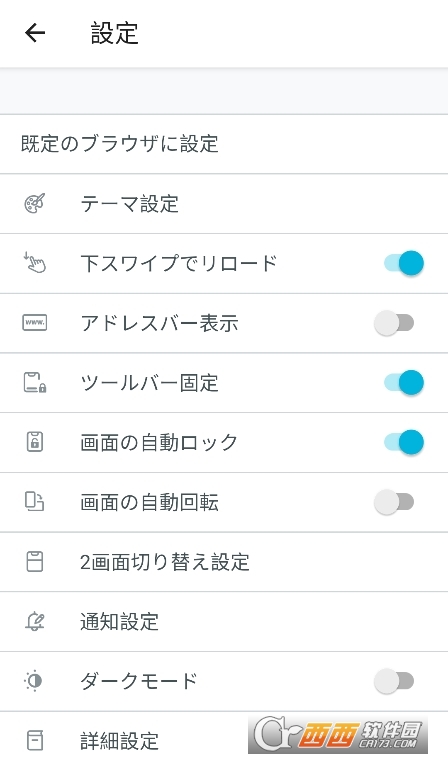Tap 既定のブラウザに設定
The height and width of the screenshot is (764, 448).
pos(224,144)
